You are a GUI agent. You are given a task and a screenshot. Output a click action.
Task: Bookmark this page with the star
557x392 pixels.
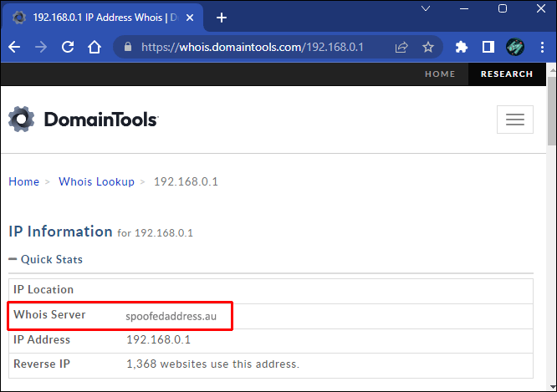point(428,47)
